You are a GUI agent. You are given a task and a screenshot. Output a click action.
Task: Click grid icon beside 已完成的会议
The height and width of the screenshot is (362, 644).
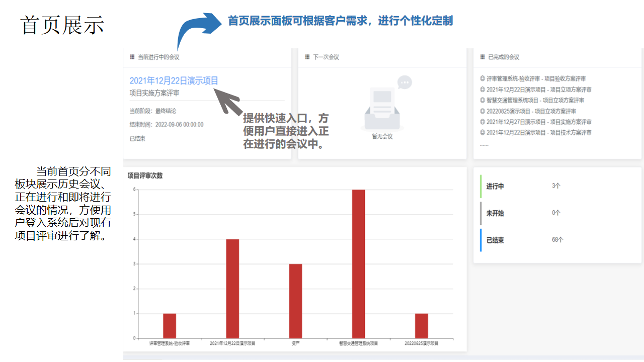coord(482,57)
